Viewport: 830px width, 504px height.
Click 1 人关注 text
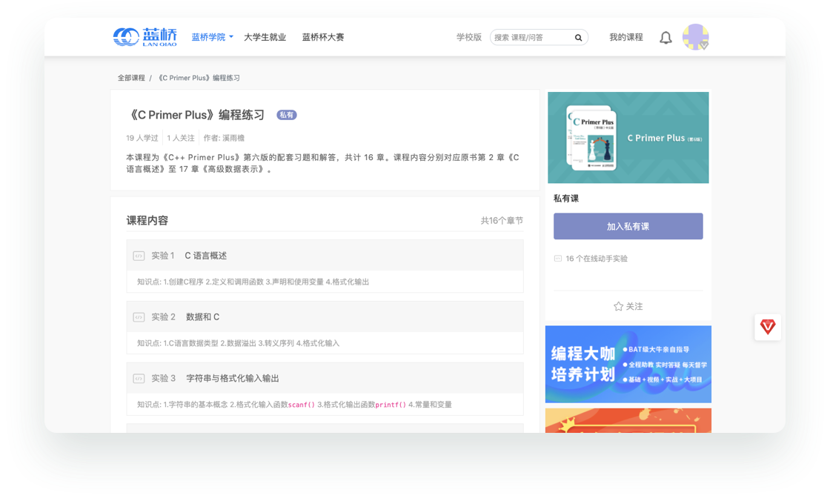(181, 138)
